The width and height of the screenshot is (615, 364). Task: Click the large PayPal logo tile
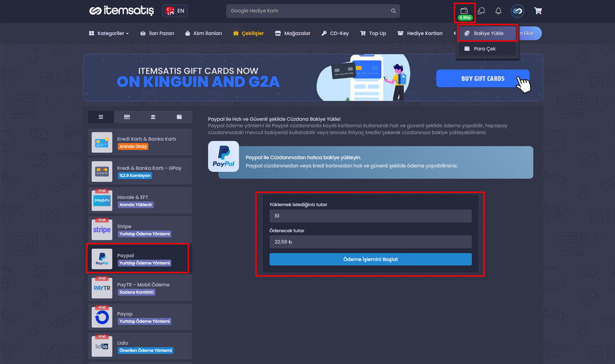pos(224,157)
